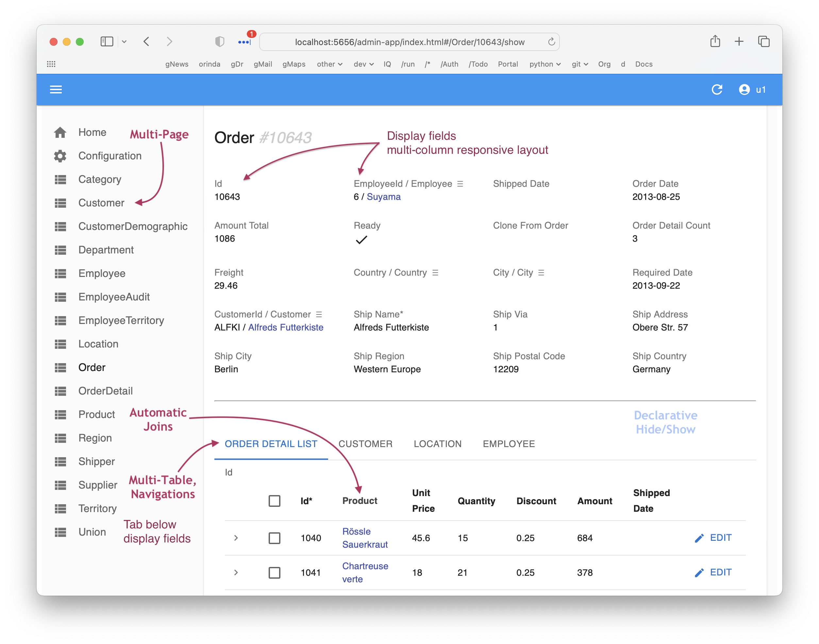
Task: Click the EmployeeTerritory list icon
Action: coord(60,320)
